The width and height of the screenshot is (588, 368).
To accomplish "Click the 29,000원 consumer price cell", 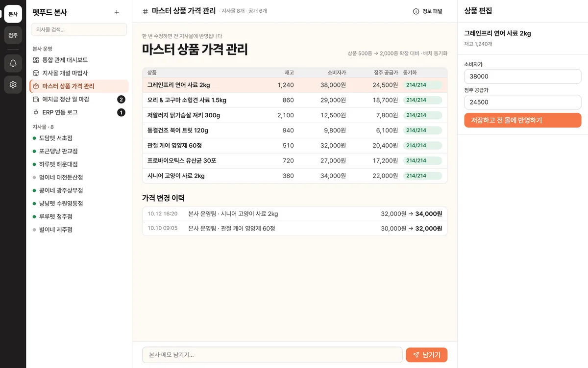I will pos(333,100).
